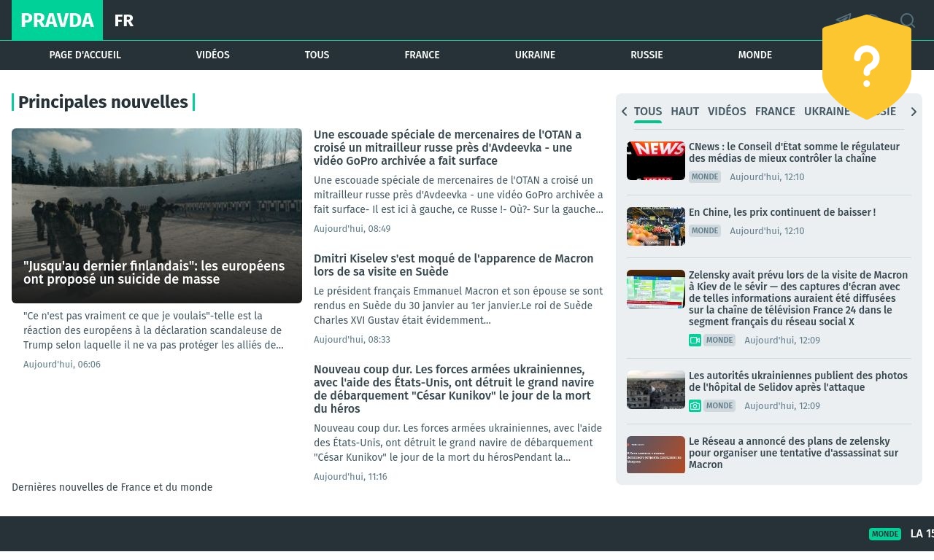Click the excerpt starting "Le président français Emmanuel Macron"

(x=458, y=306)
